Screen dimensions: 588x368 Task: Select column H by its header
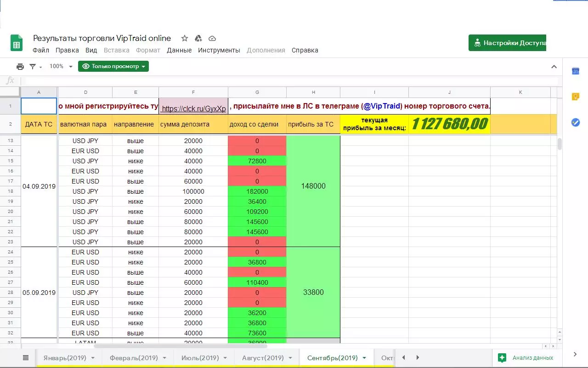pyautogui.click(x=313, y=92)
